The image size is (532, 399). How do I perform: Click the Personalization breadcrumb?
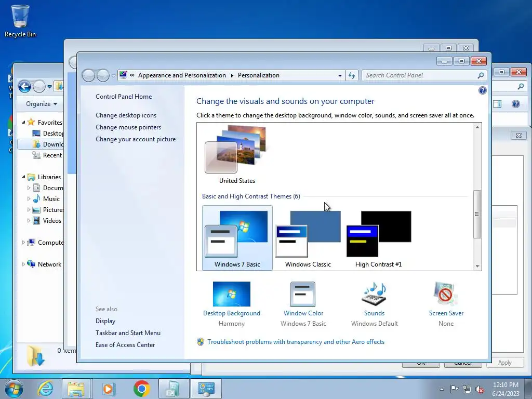(259, 75)
